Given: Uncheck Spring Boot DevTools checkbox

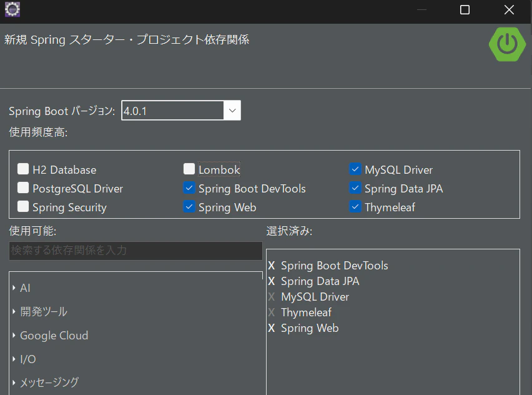Looking at the screenshot, I should 189,187.
